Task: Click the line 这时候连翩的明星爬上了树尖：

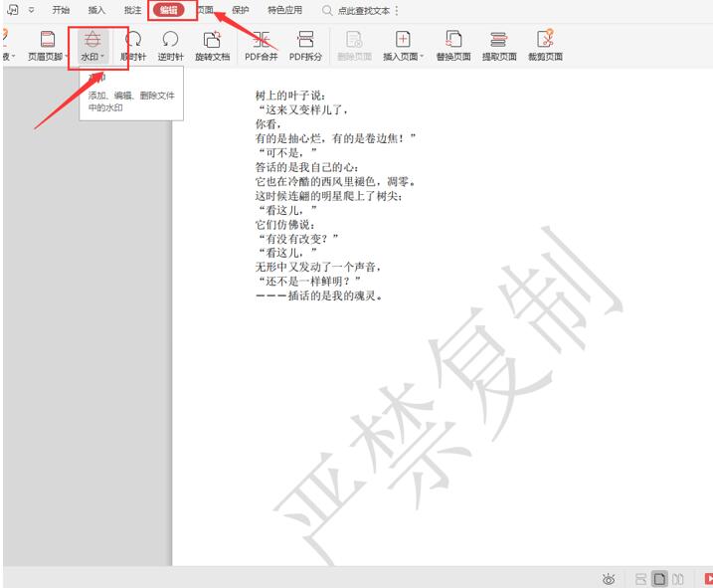Action: point(329,196)
